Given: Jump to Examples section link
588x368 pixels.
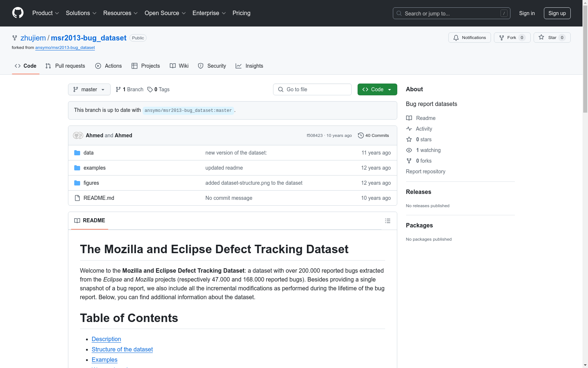Looking at the screenshot, I should (x=105, y=360).
